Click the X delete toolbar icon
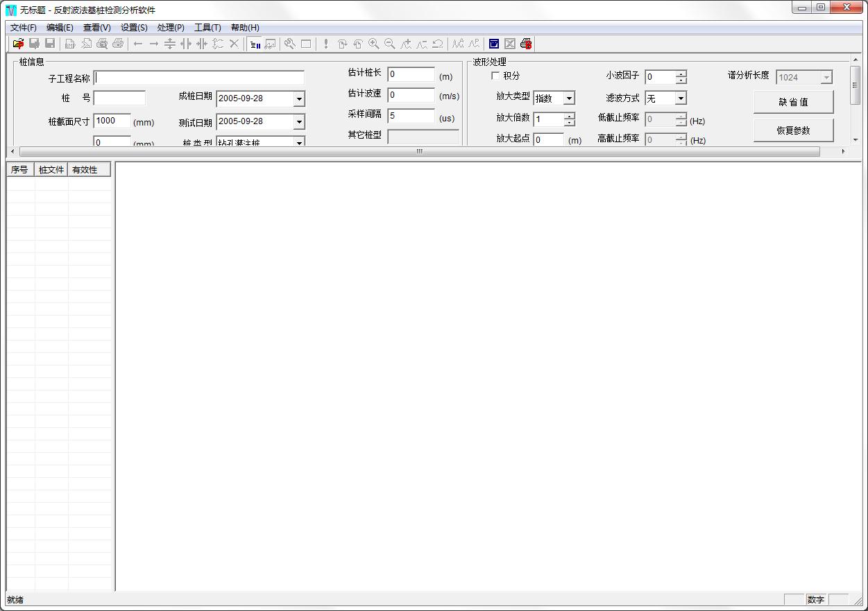This screenshot has height=611, width=868. (234, 44)
